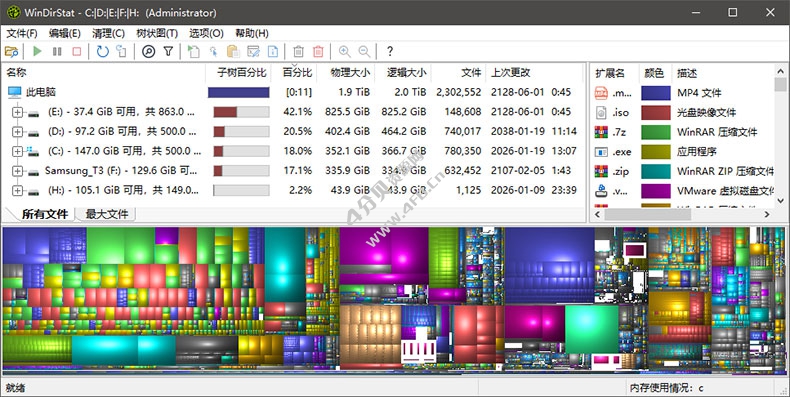Click the extension list left scroll arrow
This screenshot has width=790, height=397.
pos(598,215)
